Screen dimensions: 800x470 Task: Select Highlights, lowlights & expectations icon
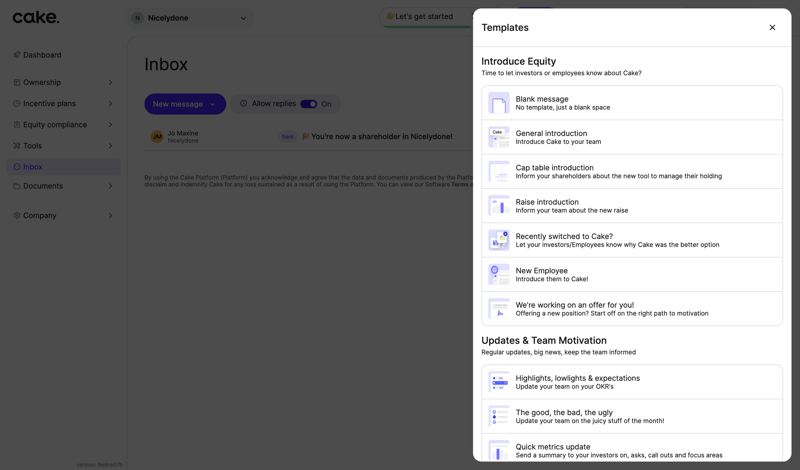coord(498,382)
